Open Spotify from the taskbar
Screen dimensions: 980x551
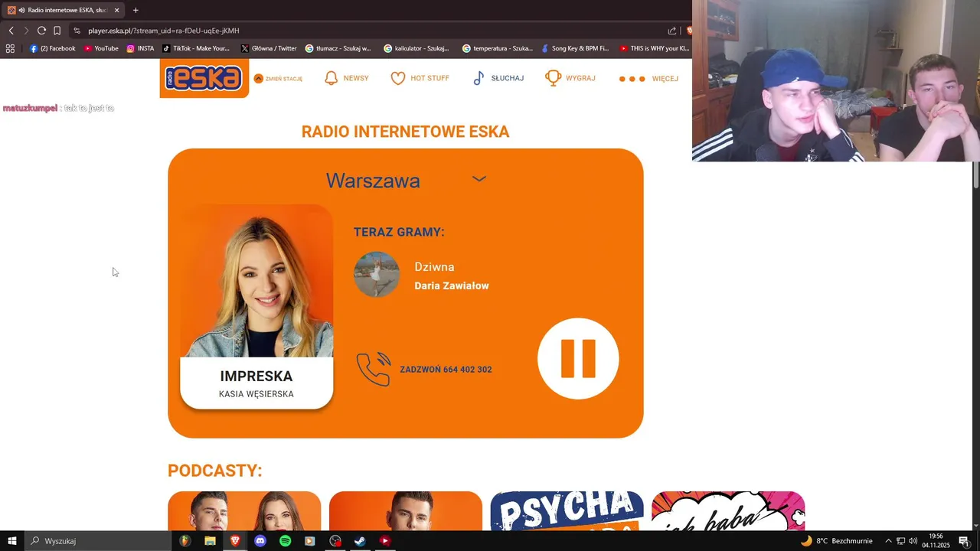point(285,541)
